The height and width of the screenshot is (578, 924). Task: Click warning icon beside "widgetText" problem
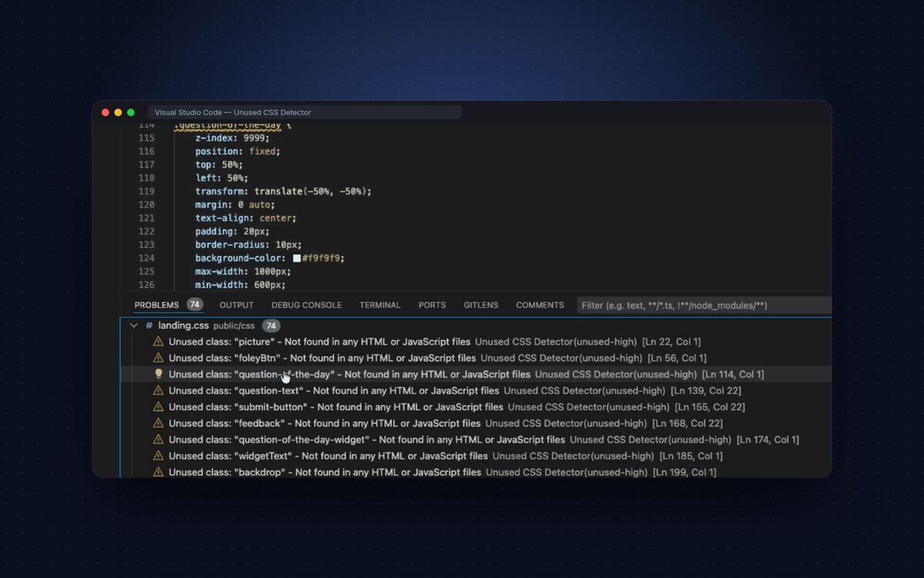(x=159, y=455)
